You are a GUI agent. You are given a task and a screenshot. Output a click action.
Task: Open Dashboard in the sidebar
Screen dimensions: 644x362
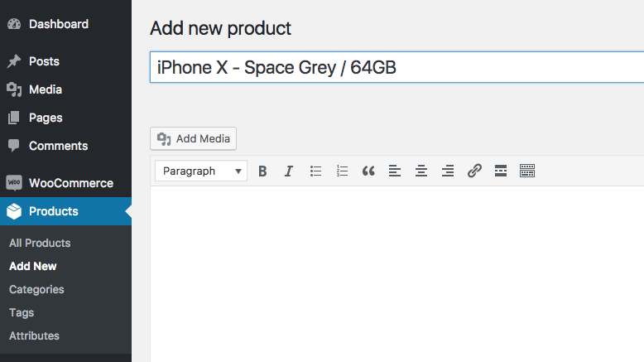(58, 24)
